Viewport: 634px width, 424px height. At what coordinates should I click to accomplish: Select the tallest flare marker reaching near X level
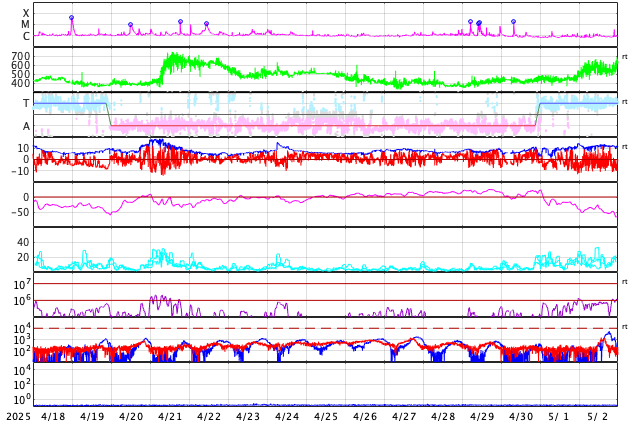pyautogui.click(x=72, y=18)
